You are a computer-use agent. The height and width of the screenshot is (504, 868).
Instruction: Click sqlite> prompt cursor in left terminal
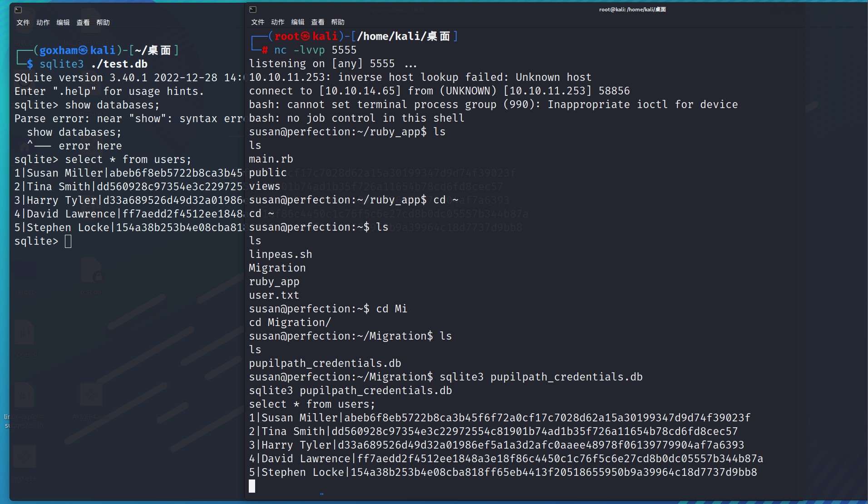tap(68, 241)
